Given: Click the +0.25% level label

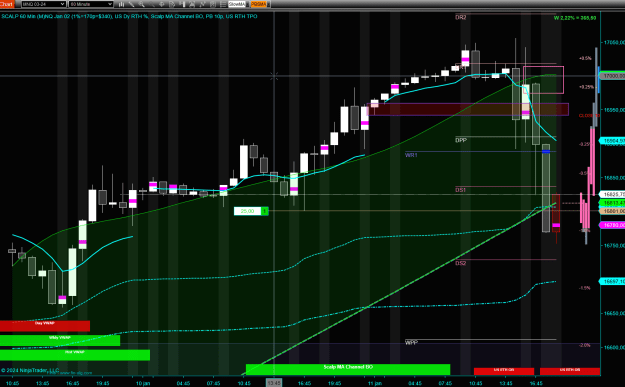Looking at the screenshot, I should pyautogui.click(x=586, y=87).
